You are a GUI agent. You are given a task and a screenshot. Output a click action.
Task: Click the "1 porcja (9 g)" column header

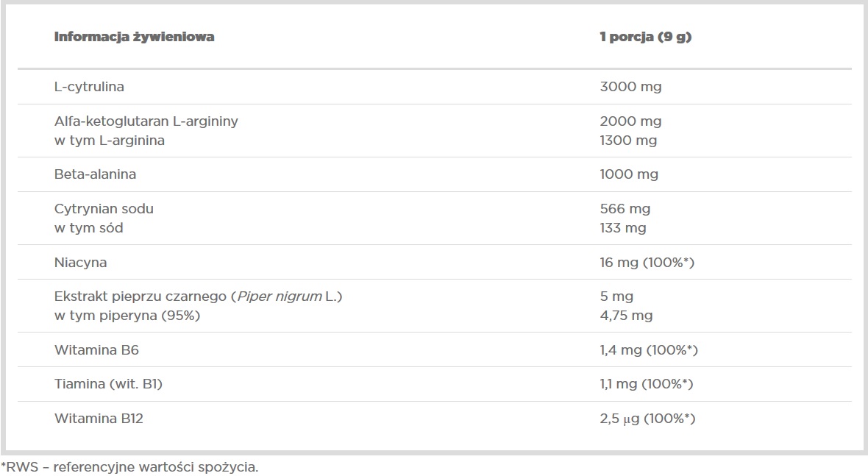point(645,37)
